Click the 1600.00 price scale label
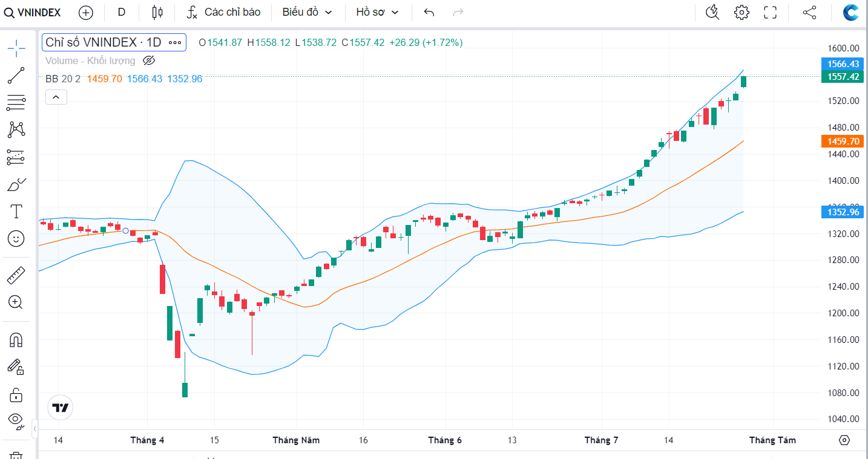 click(844, 48)
